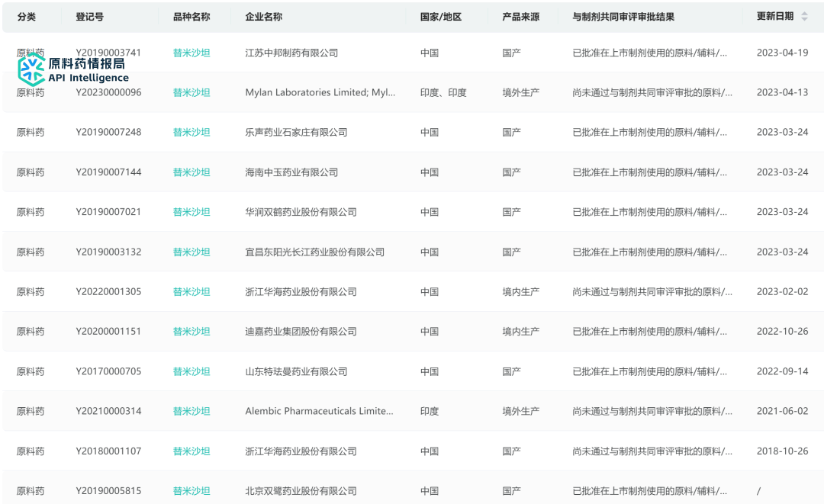The height and width of the screenshot is (504, 824).
Task: Click company name 乐声药业石家庄有限公司
Action: tap(296, 133)
